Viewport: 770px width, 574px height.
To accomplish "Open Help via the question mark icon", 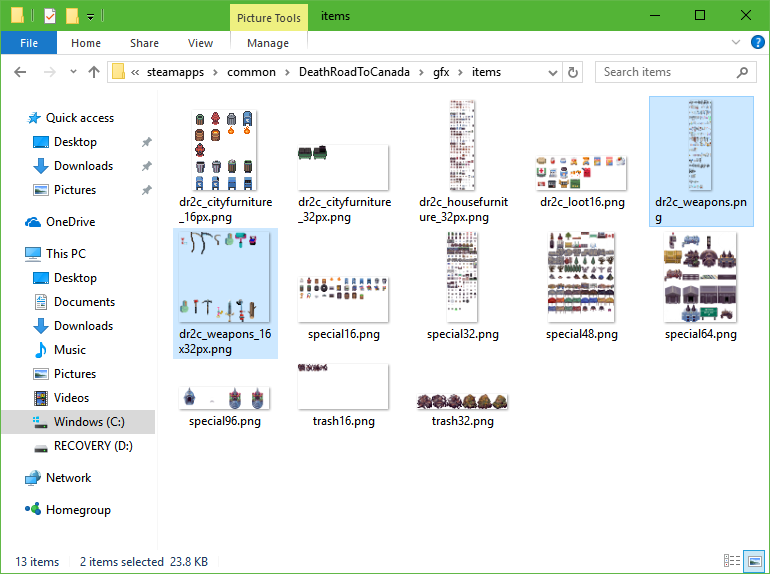I will click(x=758, y=42).
